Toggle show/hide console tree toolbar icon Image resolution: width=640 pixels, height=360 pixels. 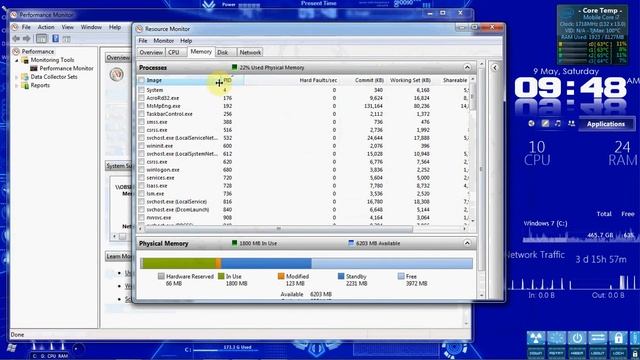click(x=41, y=38)
